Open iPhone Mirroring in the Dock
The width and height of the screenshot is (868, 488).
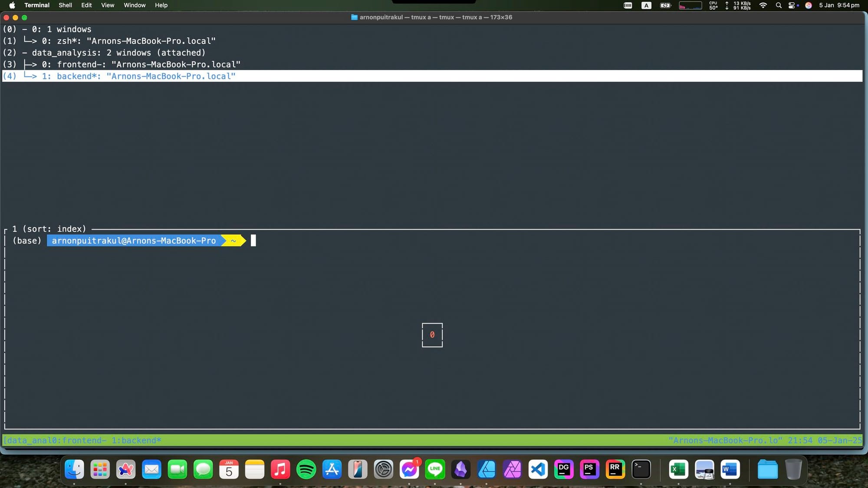coord(358,469)
